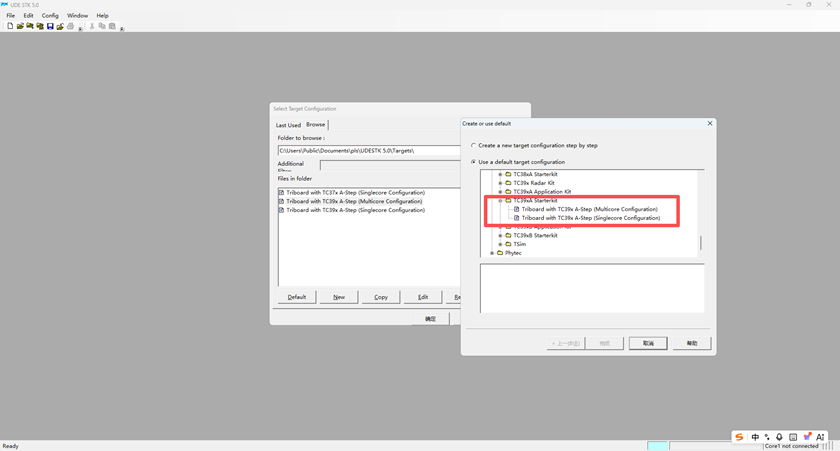
Task: Expand the TC39x Radar Kit tree node
Action: tap(500, 183)
